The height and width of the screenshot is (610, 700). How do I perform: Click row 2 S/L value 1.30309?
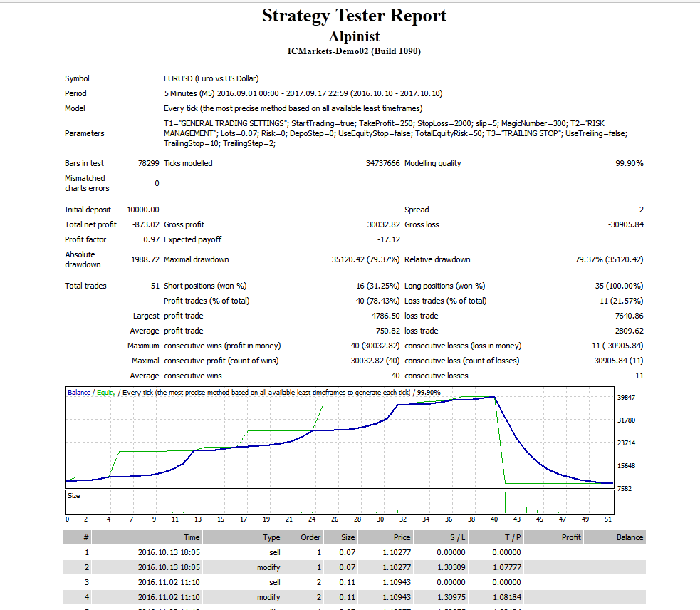[x=451, y=567]
